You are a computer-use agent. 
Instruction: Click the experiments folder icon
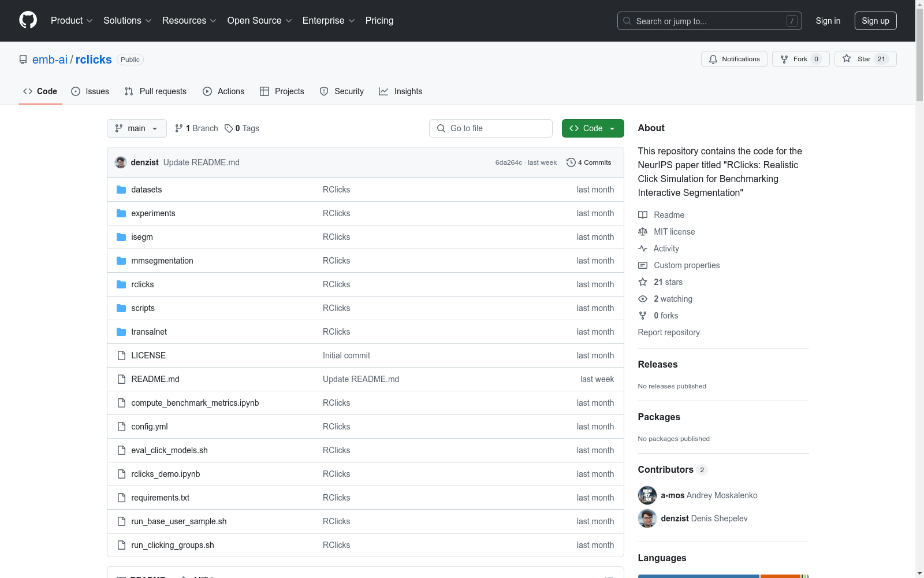pyautogui.click(x=121, y=213)
